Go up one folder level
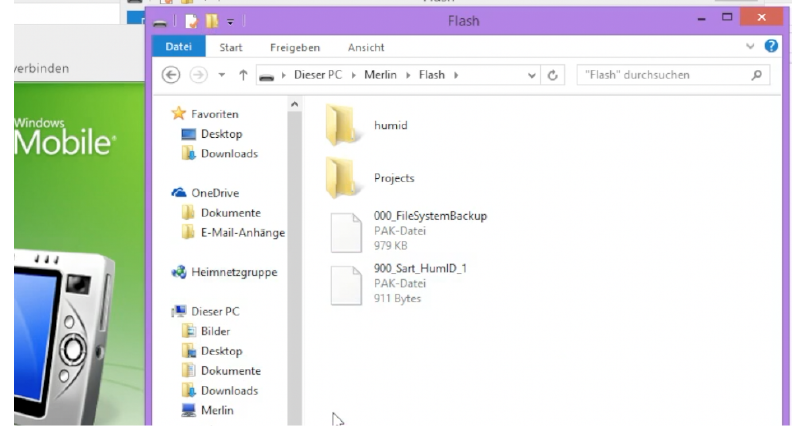800x448 pixels. click(x=243, y=75)
